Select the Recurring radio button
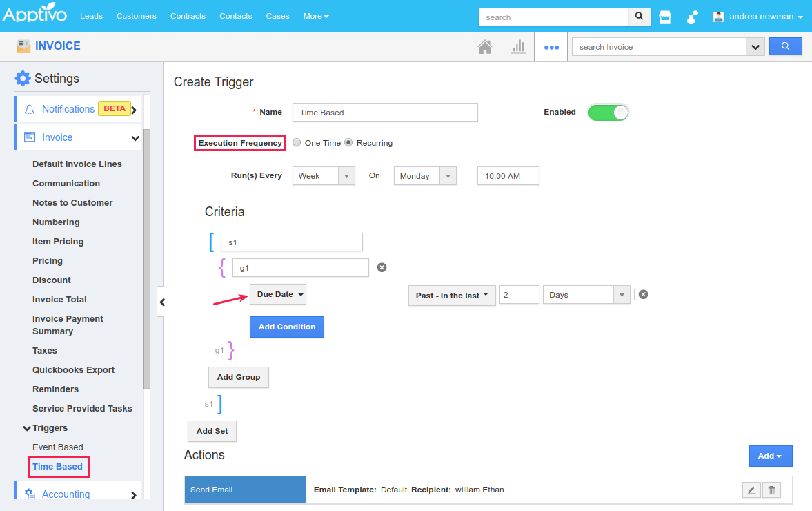The image size is (812, 511). [348, 143]
